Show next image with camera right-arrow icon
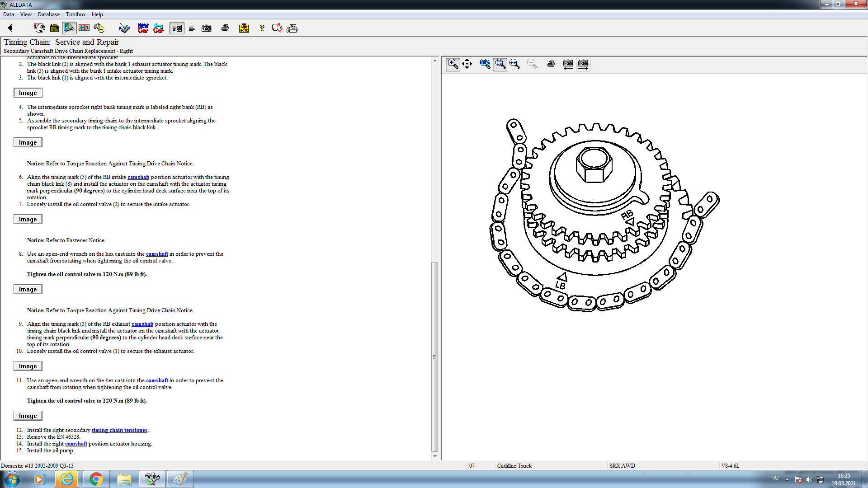The width and height of the screenshot is (868, 488). click(583, 64)
